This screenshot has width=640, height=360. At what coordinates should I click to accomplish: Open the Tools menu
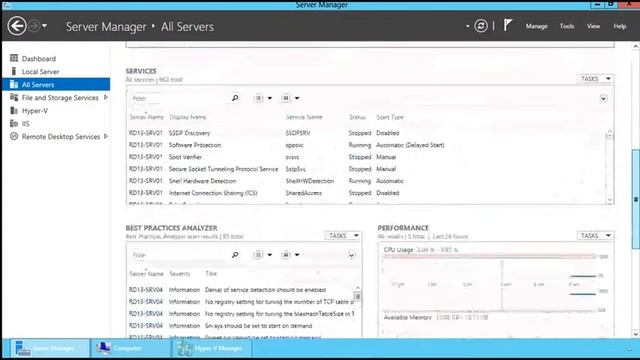(x=567, y=26)
